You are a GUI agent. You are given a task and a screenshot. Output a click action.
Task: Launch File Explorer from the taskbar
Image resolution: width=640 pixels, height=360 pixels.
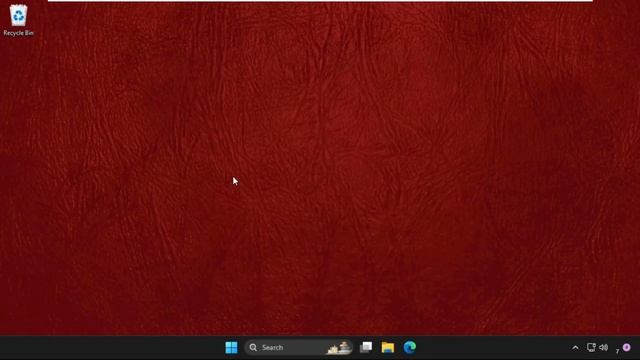point(388,347)
